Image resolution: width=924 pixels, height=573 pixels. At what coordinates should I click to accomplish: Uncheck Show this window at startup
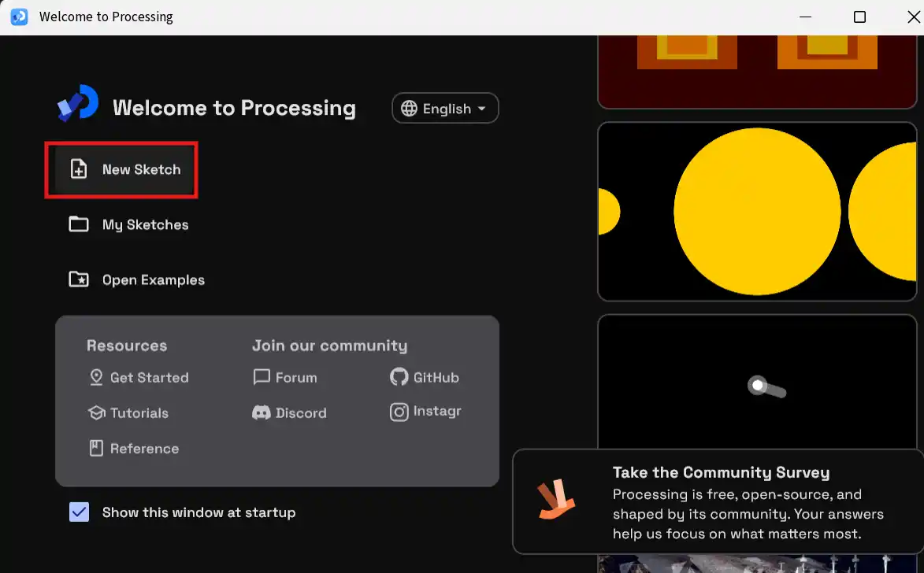click(79, 512)
